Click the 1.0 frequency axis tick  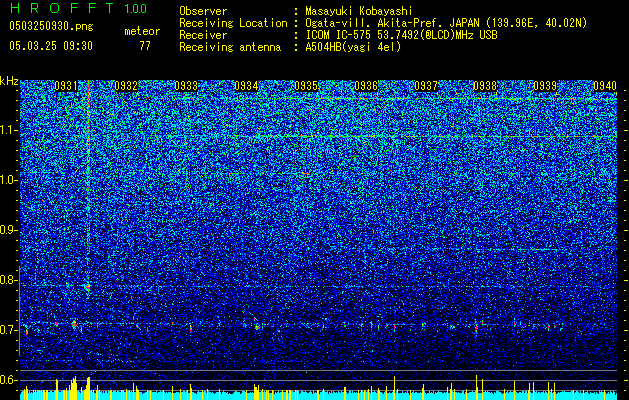point(9,180)
